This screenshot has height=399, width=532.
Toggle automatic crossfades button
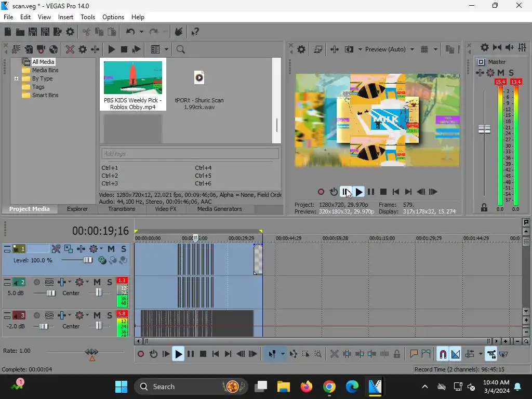point(456,354)
